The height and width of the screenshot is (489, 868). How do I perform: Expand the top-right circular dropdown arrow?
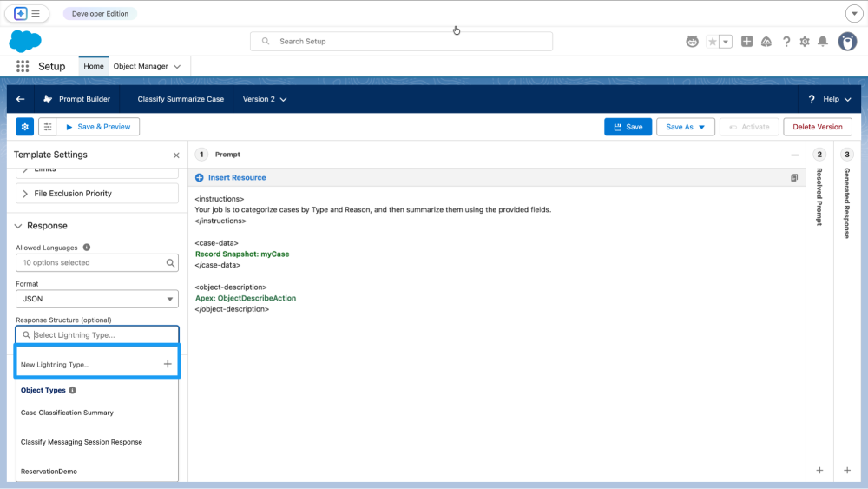(x=853, y=13)
